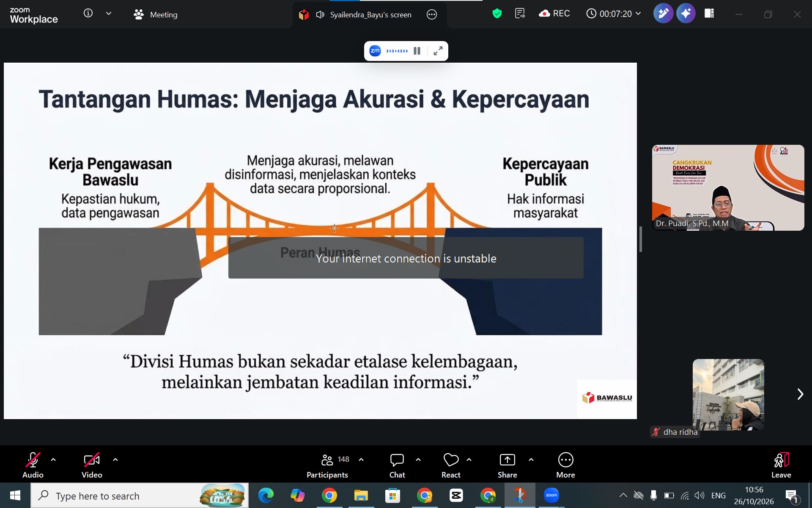812x508 pixels.
Task: Click the cloud REC recording indicator
Action: point(554,14)
